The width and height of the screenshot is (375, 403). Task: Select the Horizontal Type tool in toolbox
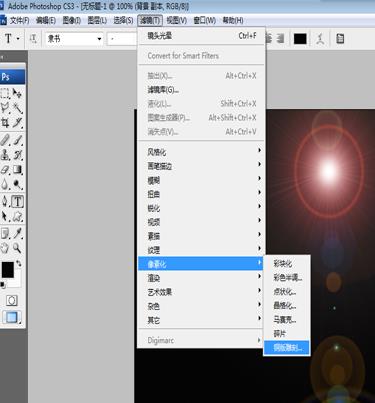(x=17, y=201)
